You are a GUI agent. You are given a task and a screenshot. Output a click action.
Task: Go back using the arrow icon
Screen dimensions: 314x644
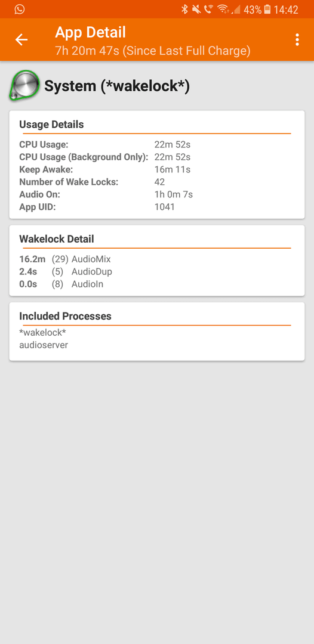click(21, 39)
